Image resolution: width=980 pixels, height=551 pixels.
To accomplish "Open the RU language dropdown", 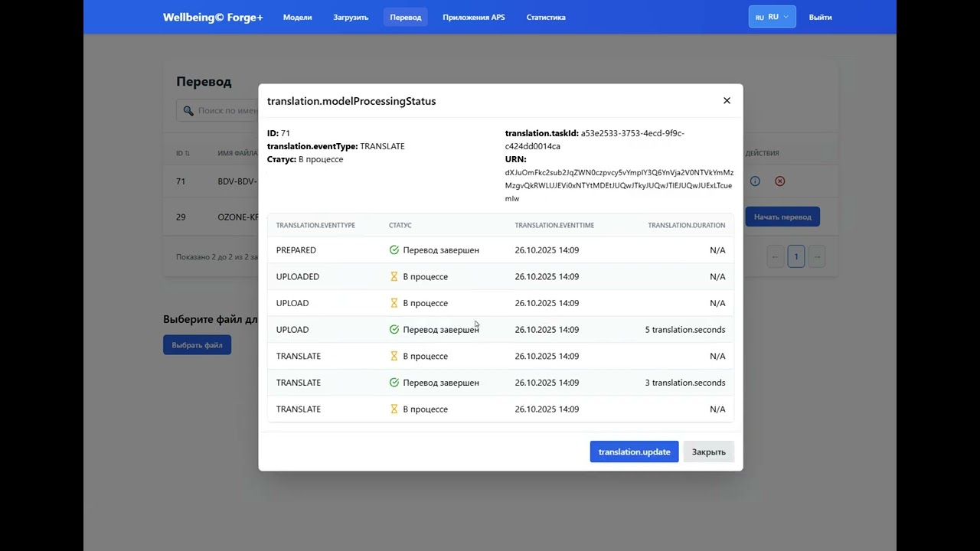I will click(x=772, y=17).
